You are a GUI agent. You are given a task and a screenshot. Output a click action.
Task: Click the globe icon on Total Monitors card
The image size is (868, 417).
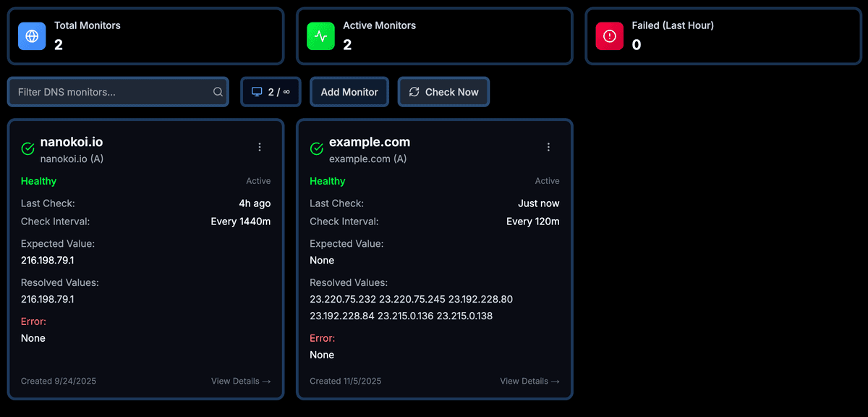point(31,35)
